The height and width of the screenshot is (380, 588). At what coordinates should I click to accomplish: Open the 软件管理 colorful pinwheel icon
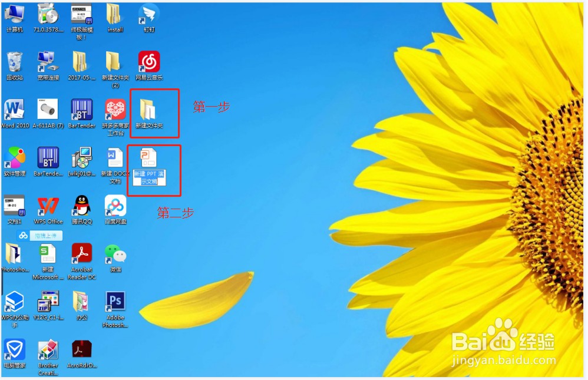pos(14,161)
